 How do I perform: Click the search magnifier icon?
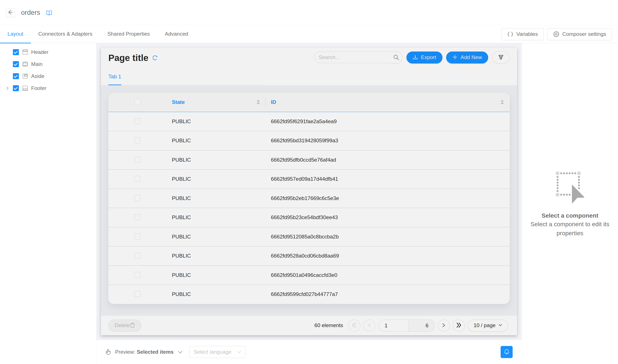click(x=396, y=57)
